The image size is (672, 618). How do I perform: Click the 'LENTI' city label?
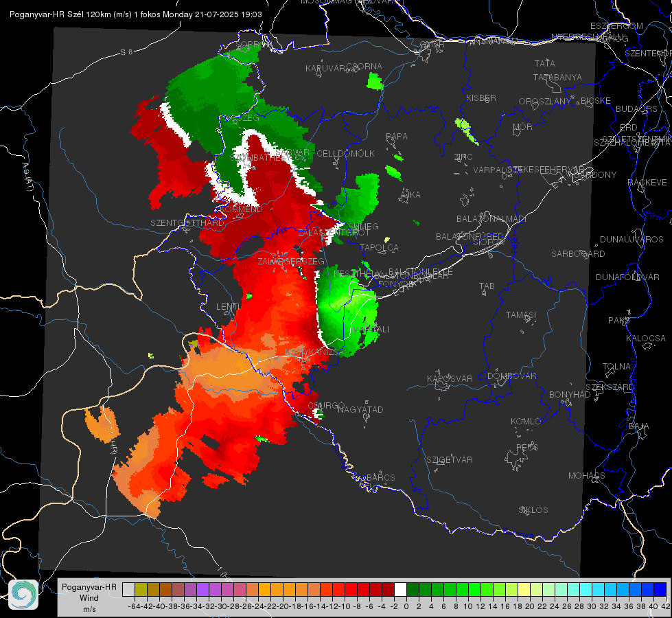228,306
